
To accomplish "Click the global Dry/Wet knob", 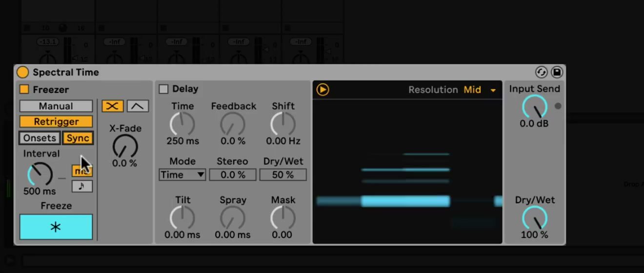I will (535, 217).
